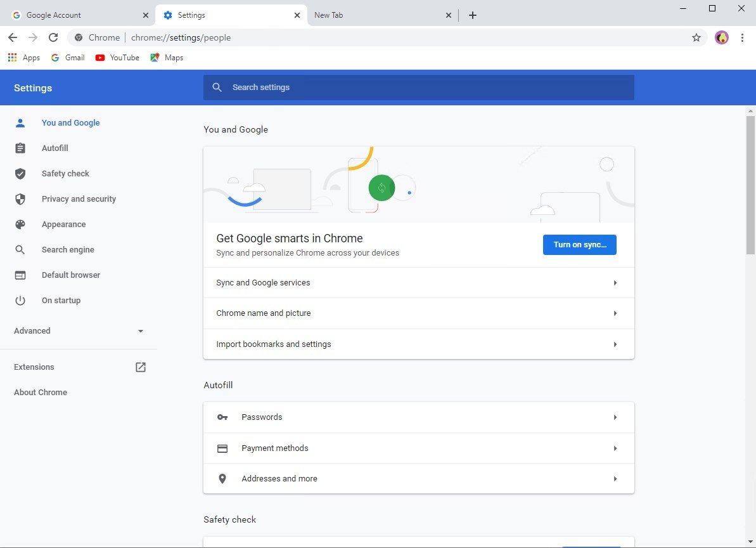Image resolution: width=756 pixels, height=548 pixels.
Task: Open Privacy and security settings
Action: (79, 199)
